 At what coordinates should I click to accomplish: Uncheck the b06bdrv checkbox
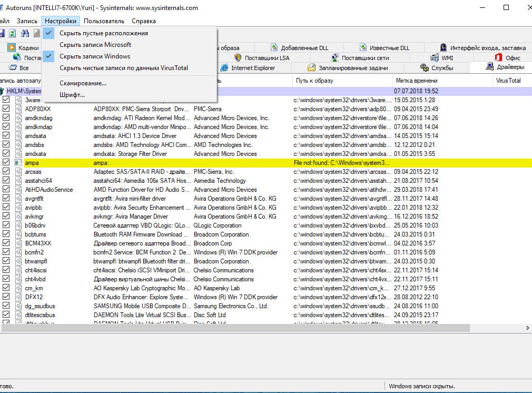click(6, 225)
